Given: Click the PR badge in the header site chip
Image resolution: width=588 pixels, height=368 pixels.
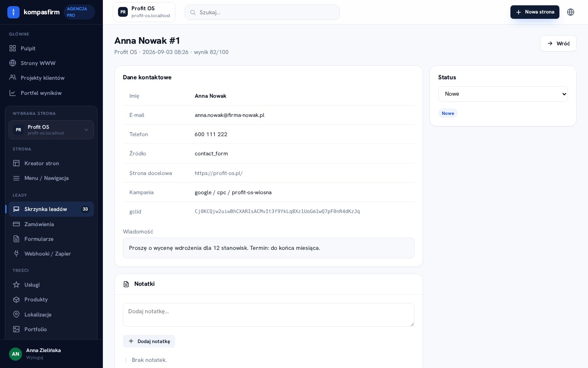Looking at the screenshot, I should (x=123, y=12).
